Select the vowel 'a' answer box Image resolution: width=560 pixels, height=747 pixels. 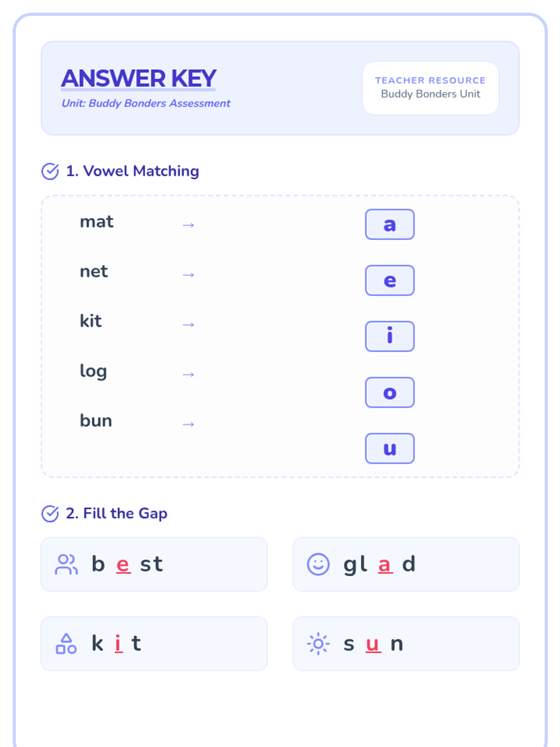point(390,225)
